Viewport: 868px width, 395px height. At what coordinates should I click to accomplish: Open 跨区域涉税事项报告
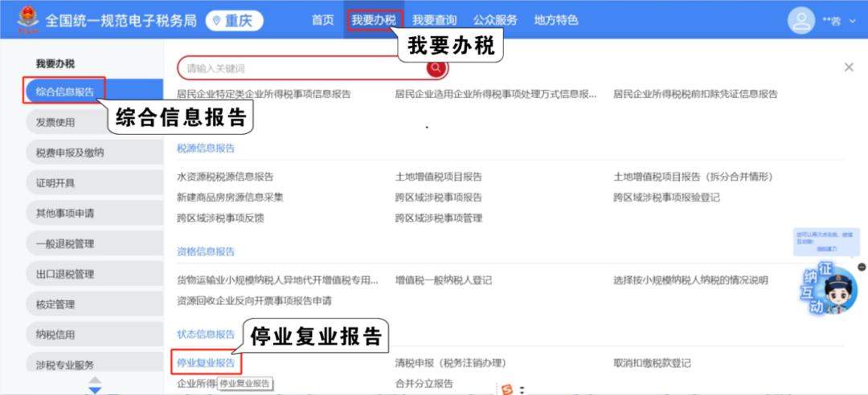click(439, 197)
